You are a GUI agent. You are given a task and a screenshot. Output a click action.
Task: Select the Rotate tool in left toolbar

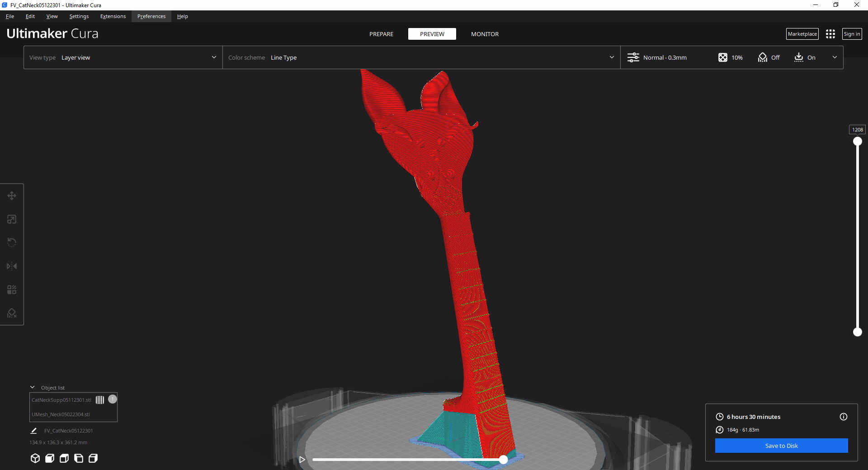[x=12, y=243]
